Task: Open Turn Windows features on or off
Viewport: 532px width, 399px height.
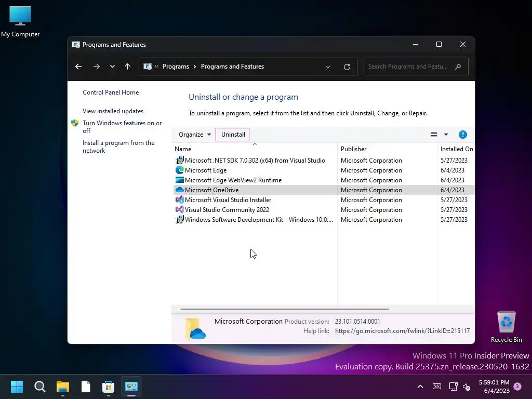Action: [x=122, y=127]
